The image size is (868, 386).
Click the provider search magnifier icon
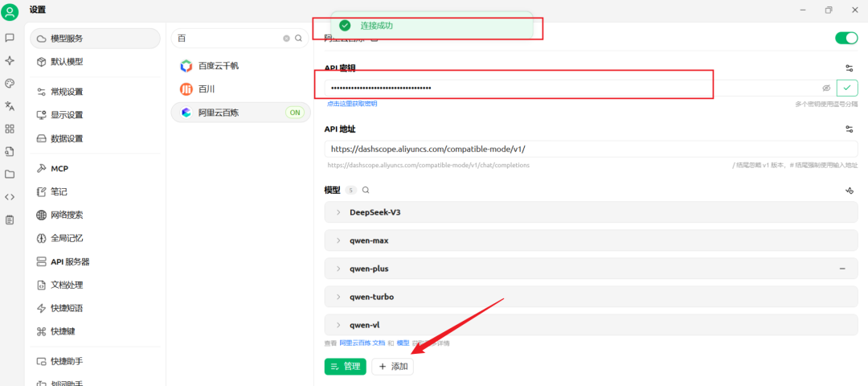point(298,39)
